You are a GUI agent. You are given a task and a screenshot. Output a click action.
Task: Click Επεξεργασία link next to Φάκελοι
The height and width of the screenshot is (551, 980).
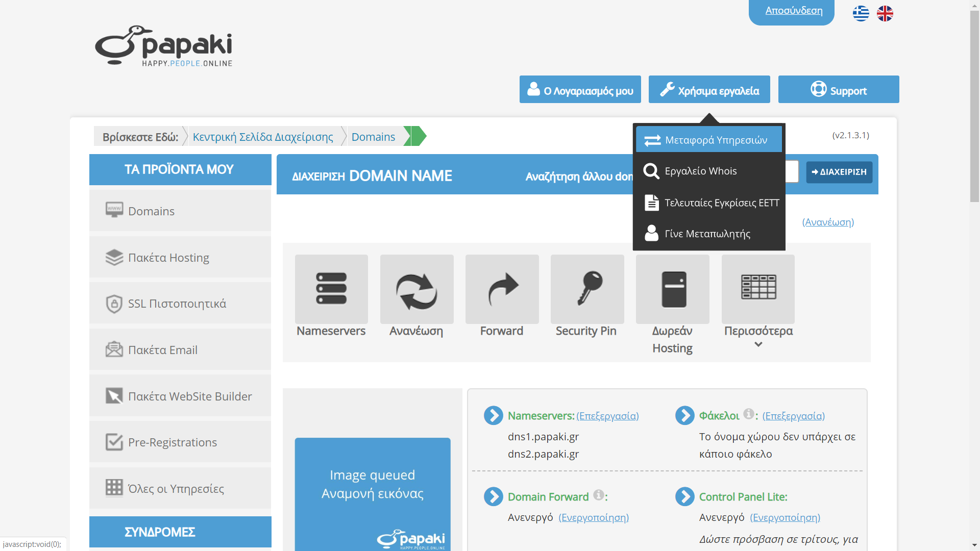click(794, 416)
